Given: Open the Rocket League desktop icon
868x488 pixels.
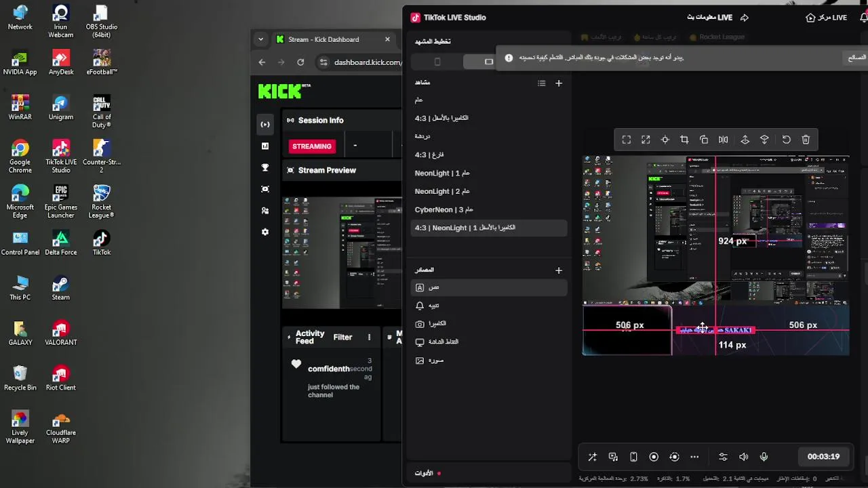Looking at the screenshot, I should pyautogui.click(x=102, y=202).
